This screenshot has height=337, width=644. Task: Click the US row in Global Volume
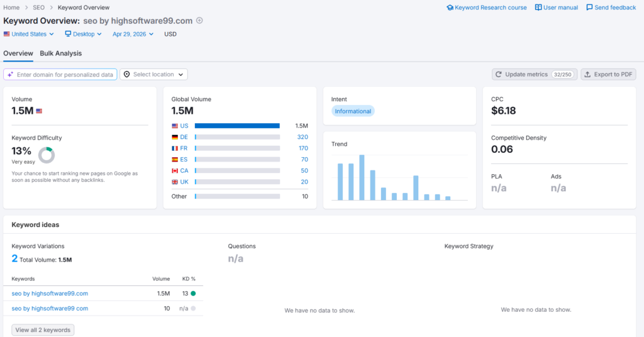pyautogui.click(x=240, y=126)
